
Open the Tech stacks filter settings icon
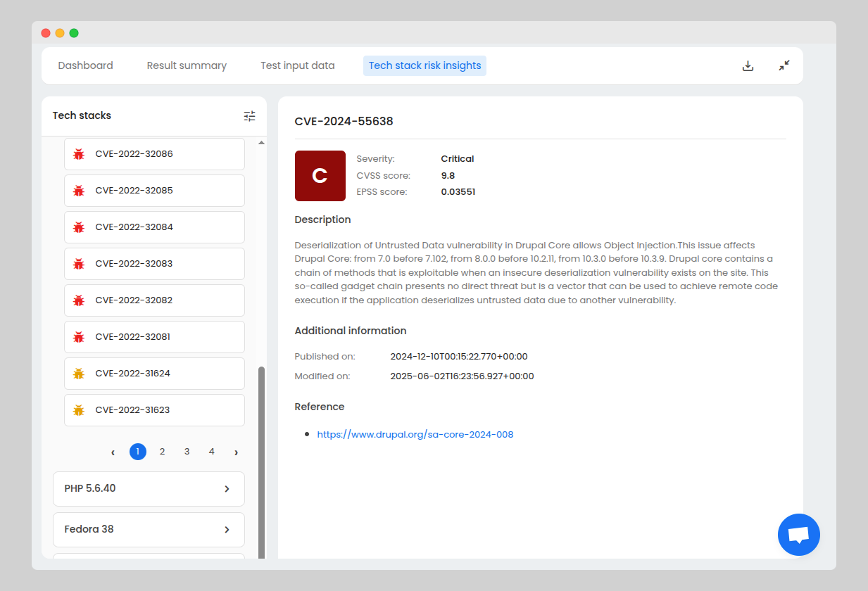(249, 116)
